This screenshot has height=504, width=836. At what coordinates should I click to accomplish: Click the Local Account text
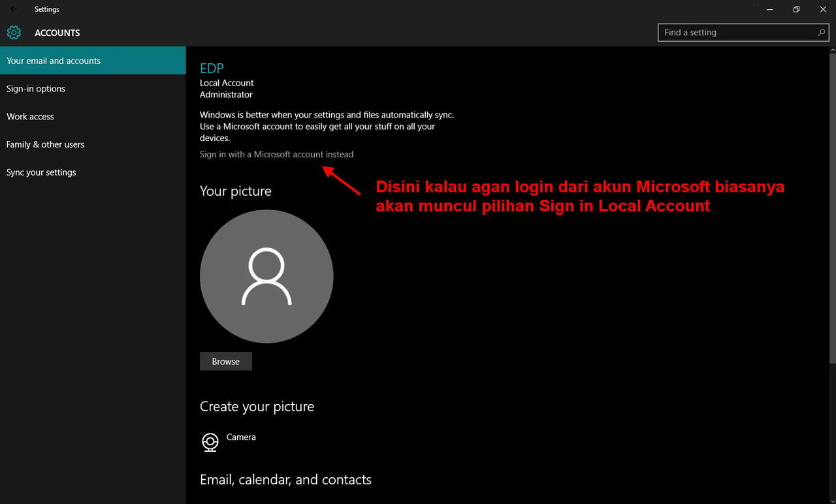227,83
